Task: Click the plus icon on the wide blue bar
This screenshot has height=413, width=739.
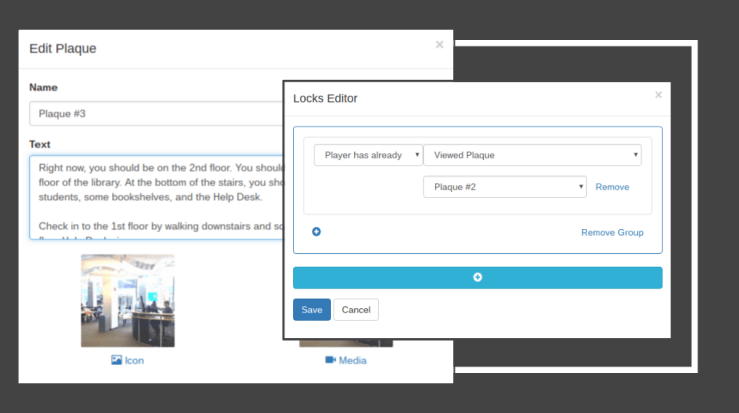Action: (x=477, y=277)
